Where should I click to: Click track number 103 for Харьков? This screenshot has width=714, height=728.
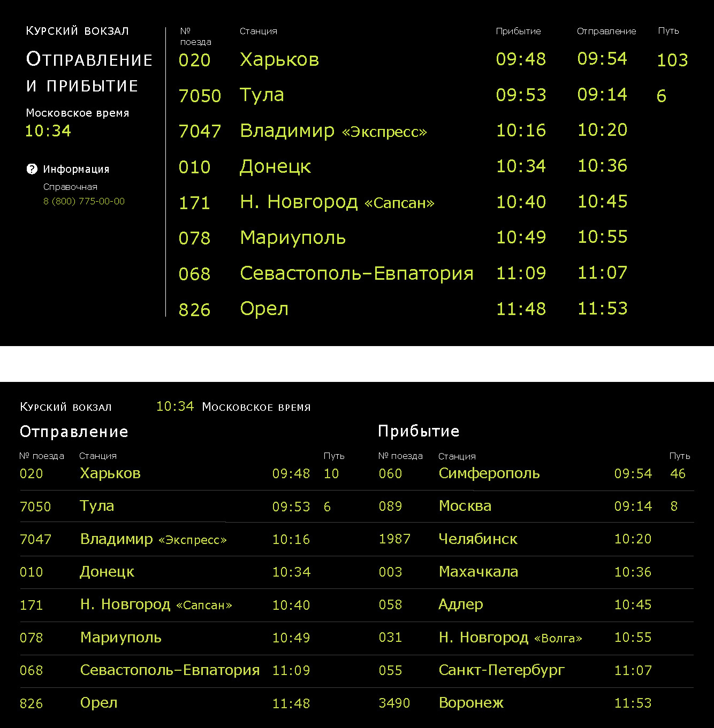tap(672, 60)
